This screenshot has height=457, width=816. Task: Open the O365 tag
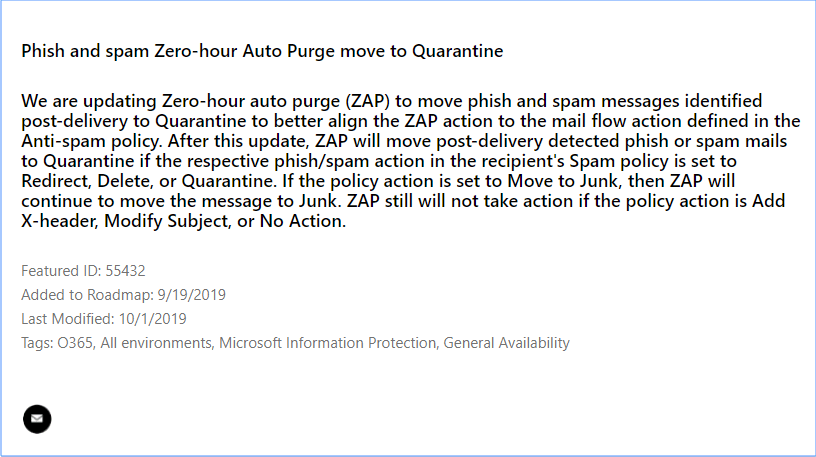[x=75, y=343]
